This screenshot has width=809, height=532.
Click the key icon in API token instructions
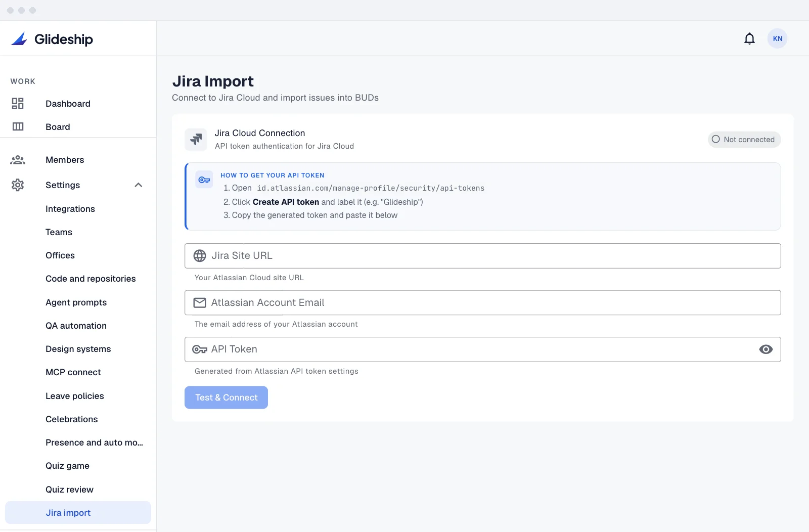(204, 180)
